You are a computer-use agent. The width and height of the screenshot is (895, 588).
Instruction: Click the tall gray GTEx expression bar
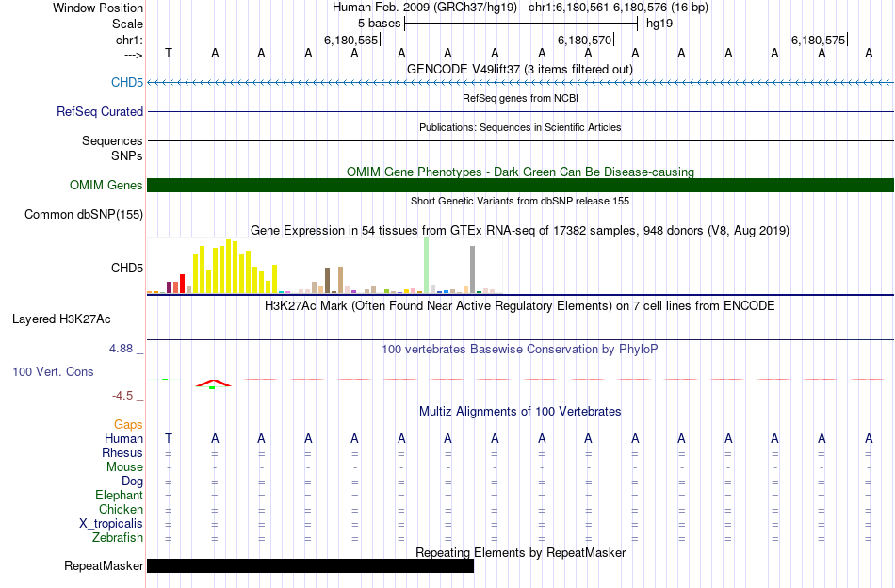click(x=472, y=269)
